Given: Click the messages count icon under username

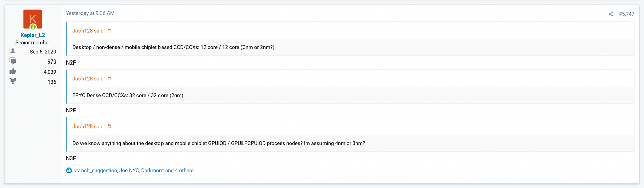Looking at the screenshot, I should pyautogui.click(x=13, y=61).
